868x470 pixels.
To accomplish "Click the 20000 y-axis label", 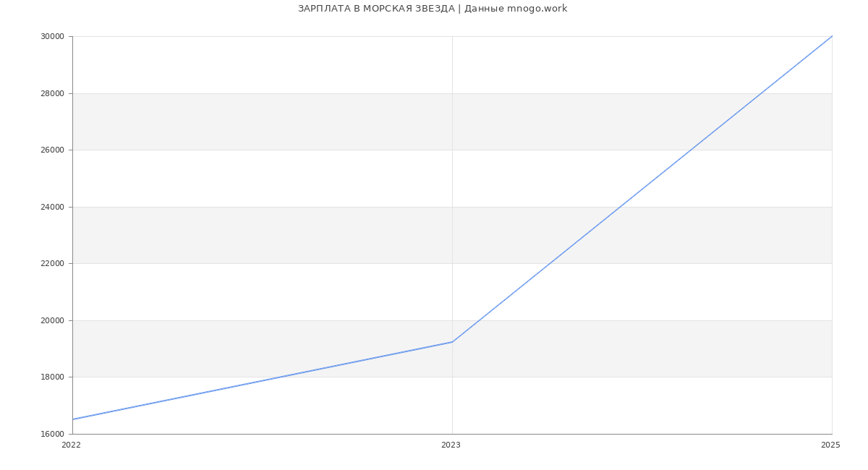I will pyautogui.click(x=52, y=320).
